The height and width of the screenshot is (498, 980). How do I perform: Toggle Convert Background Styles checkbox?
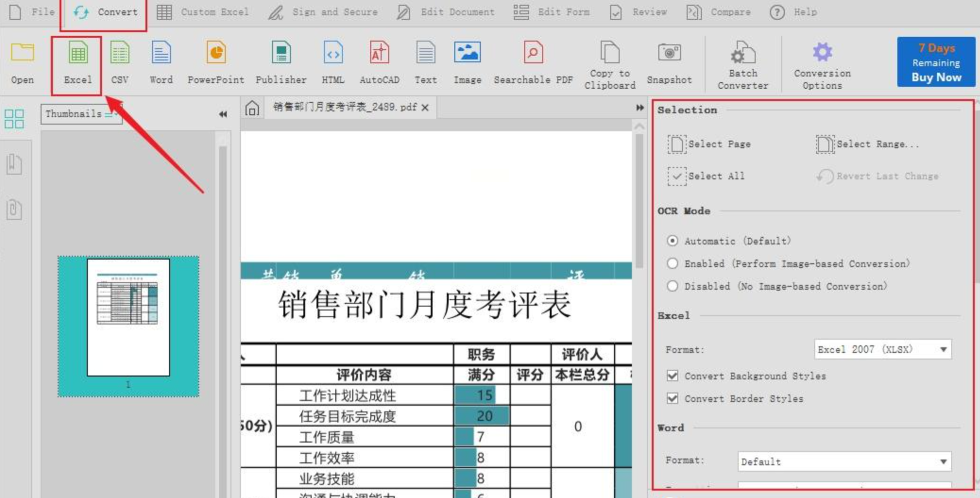pos(673,376)
